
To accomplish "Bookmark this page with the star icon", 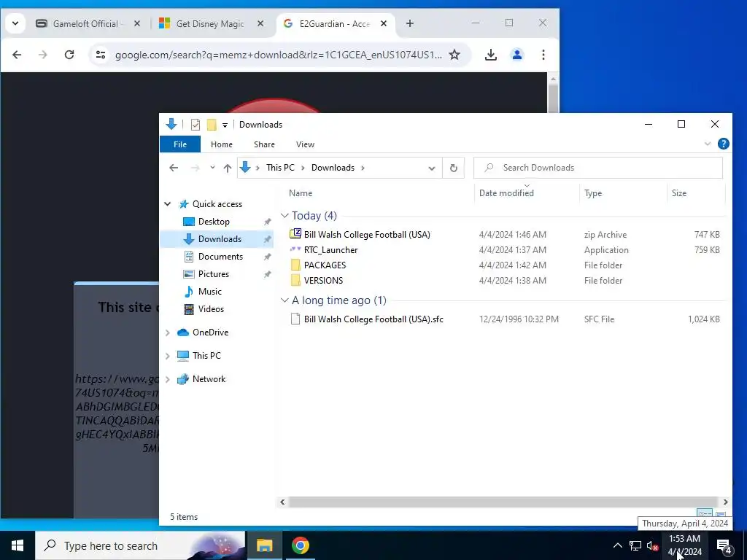I will click(454, 55).
